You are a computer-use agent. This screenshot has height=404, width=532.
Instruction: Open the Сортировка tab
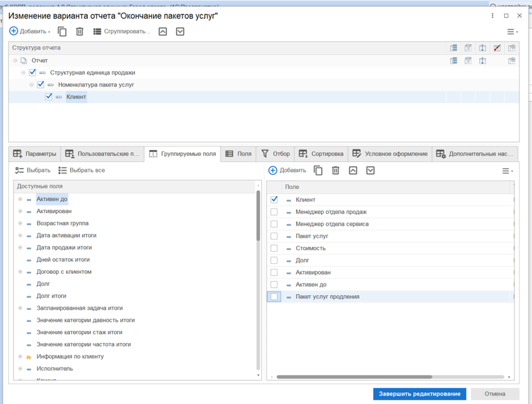coord(321,154)
